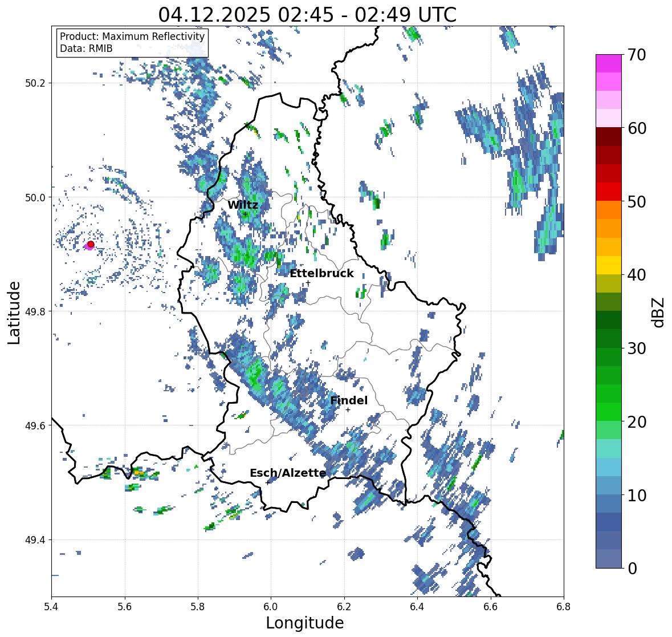
Task: Click the red dot marker near 5.5 longitude
Action: [91, 244]
